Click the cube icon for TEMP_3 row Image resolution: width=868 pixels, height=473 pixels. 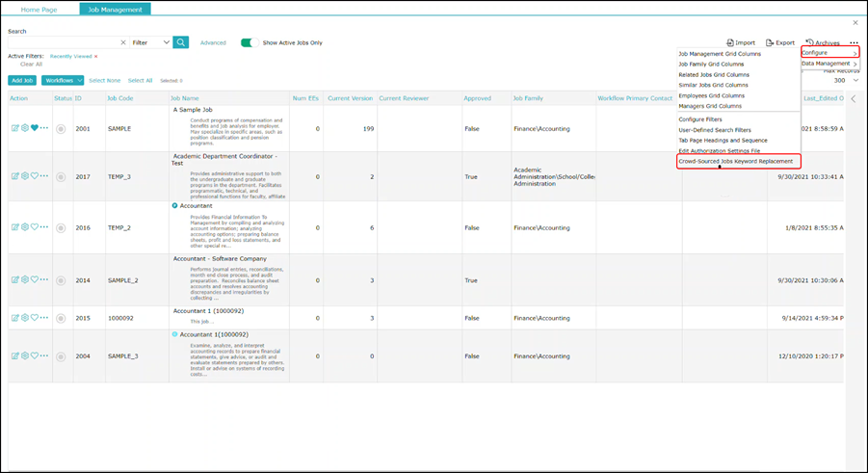click(25, 176)
